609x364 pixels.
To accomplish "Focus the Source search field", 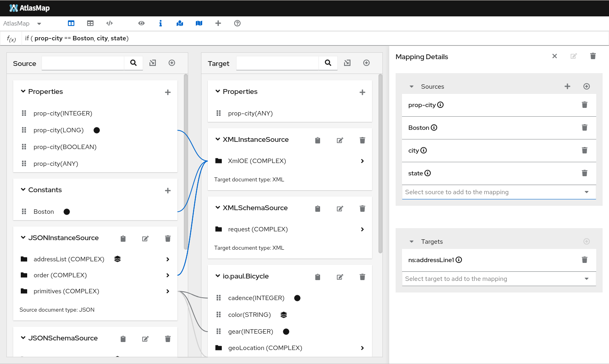I will click(83, 63).
